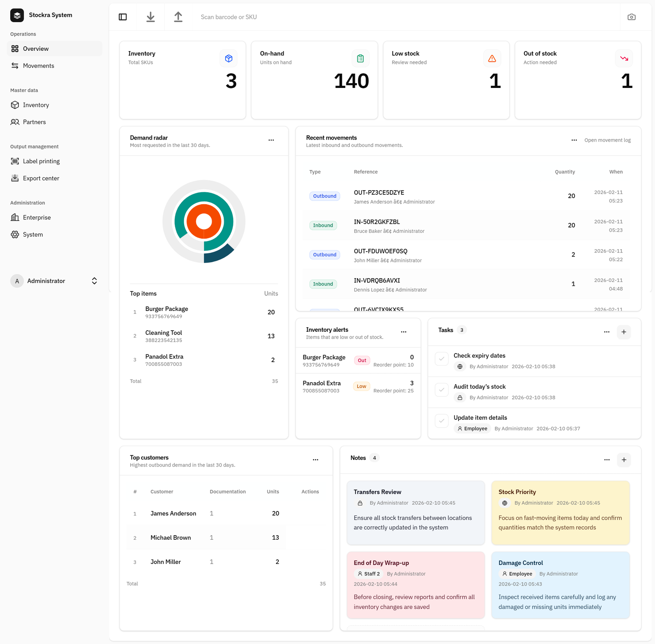Click the outbound upload arrow icon
The height and width of the screenshot is (644, 655).
click(x=178, y=17)
